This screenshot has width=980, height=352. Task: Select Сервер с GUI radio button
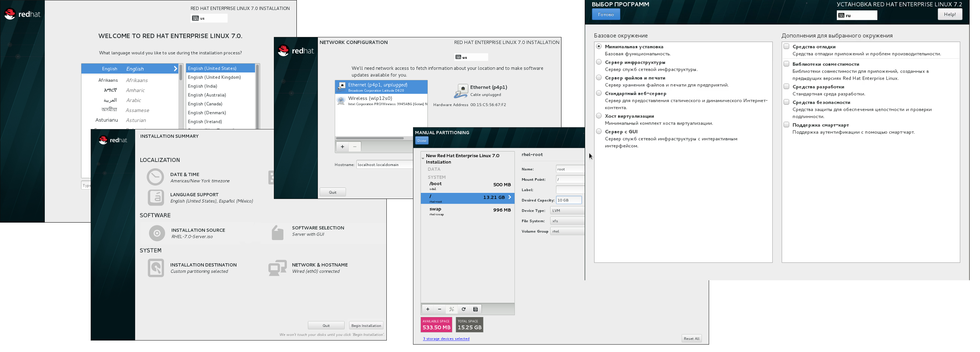coord(599,132)
